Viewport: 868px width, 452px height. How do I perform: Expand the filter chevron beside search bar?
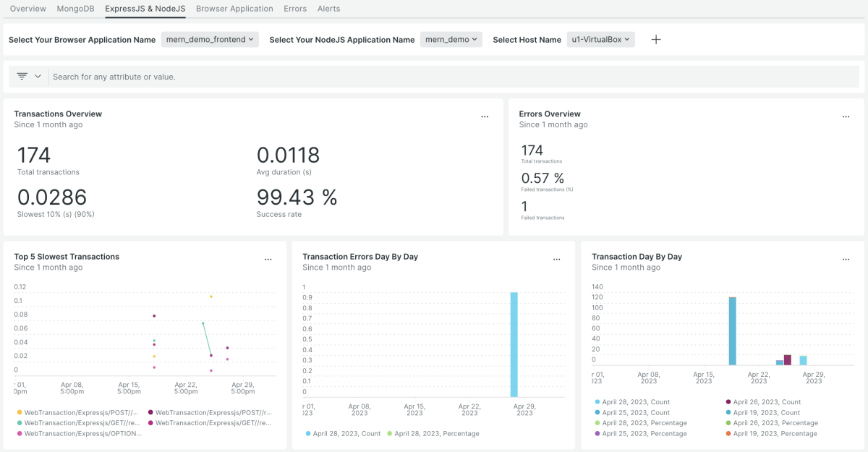coord(38,76)
